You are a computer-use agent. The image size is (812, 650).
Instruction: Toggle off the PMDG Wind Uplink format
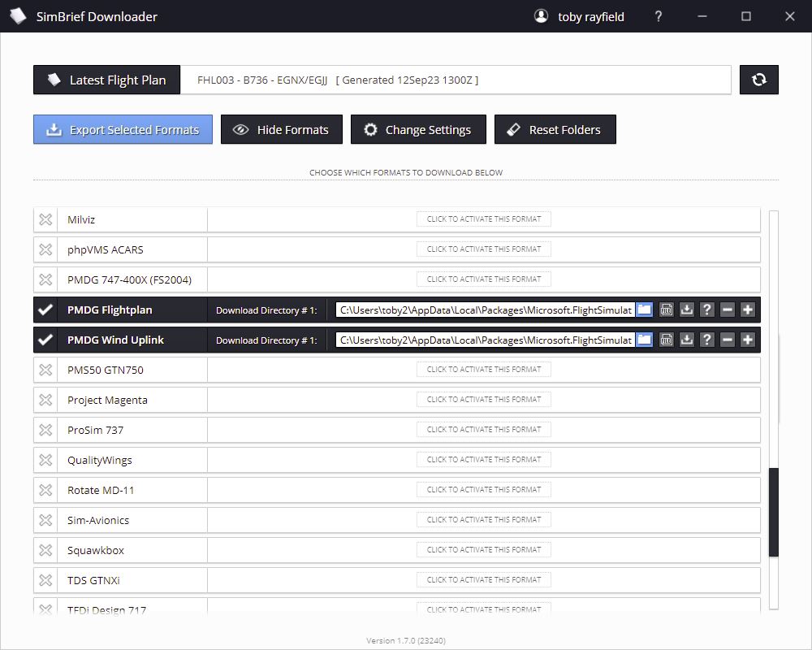tap(45, 340)
